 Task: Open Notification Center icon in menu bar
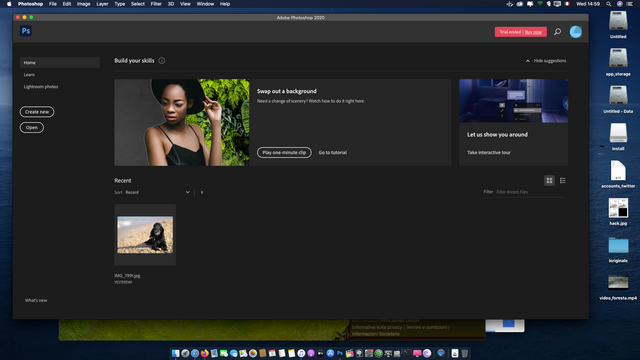[629, 4]
